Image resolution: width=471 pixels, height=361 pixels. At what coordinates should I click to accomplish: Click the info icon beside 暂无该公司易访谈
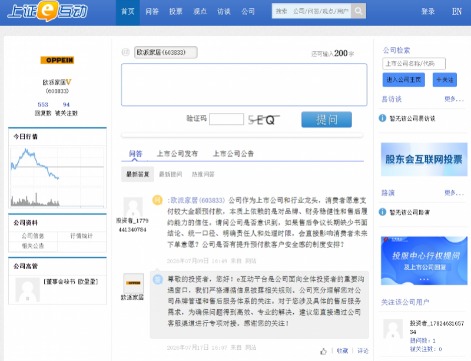(x=382, y=118)
